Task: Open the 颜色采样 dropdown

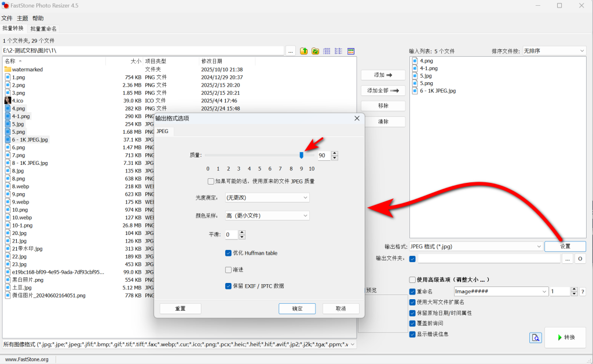Action: (267, 216)
